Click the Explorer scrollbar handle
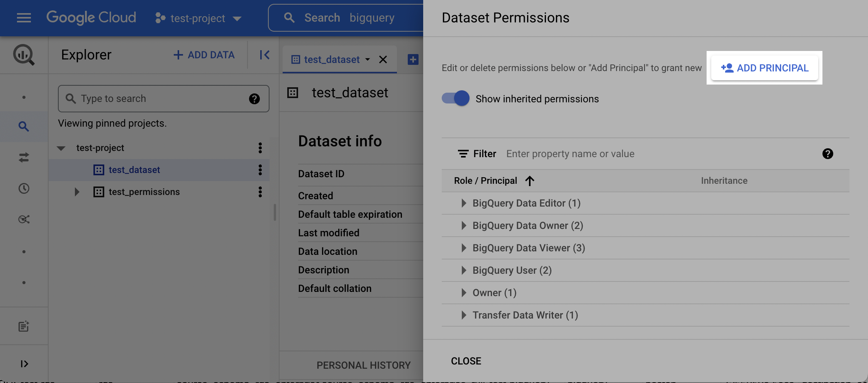 (275, 212)
